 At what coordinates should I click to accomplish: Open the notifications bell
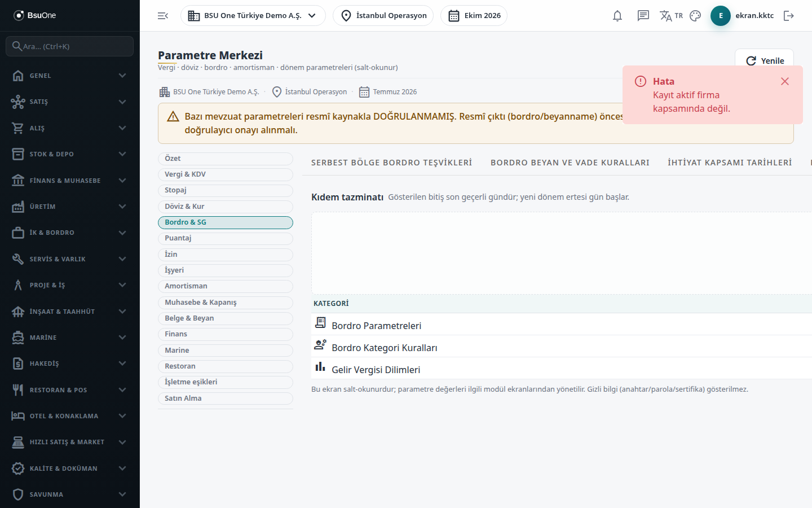click(x=617, y=16)
